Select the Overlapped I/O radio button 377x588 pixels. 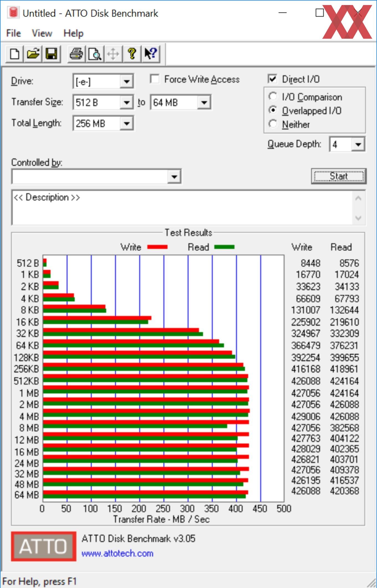273,110
